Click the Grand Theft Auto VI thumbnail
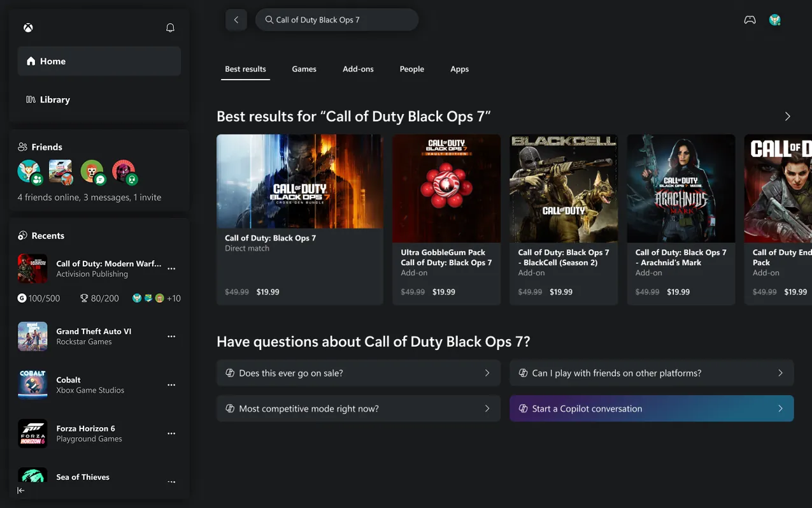 32,337
